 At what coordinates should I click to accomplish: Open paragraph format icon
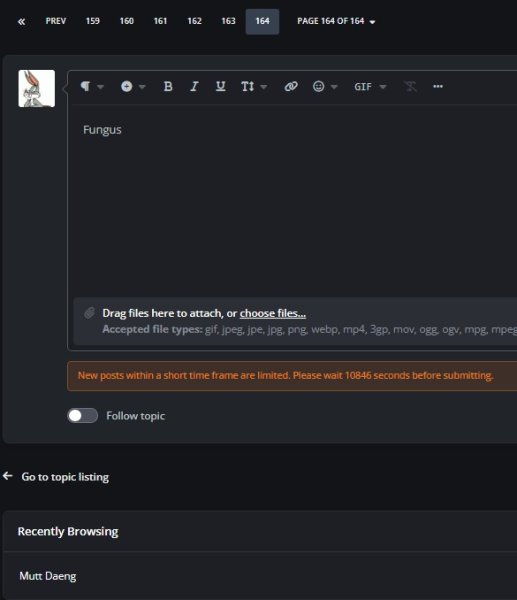[x=85, y=86]
